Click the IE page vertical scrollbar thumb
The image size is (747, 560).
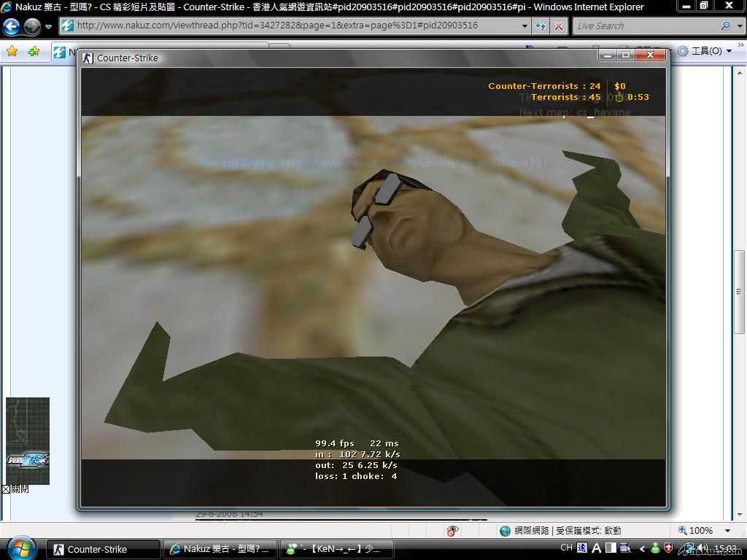pyautogui.click(x=740, y=292)
